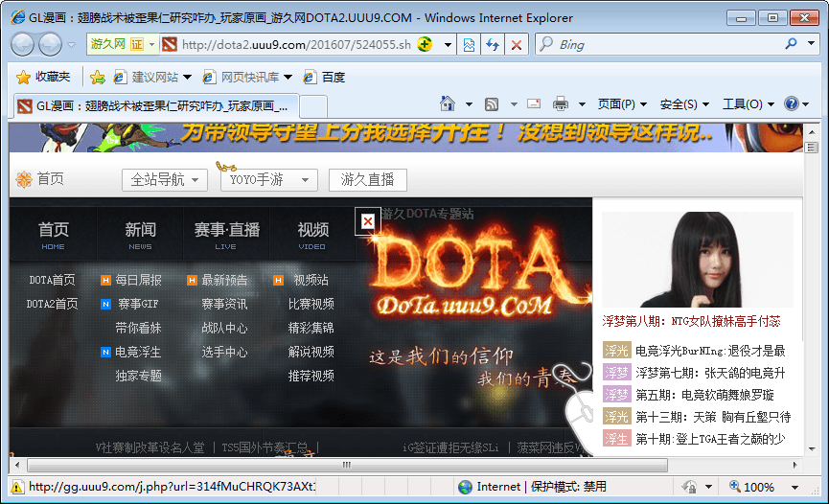Viewport: 829px width, 504px height.
Task: Click the Print icon
Action: tap(561, 104)
